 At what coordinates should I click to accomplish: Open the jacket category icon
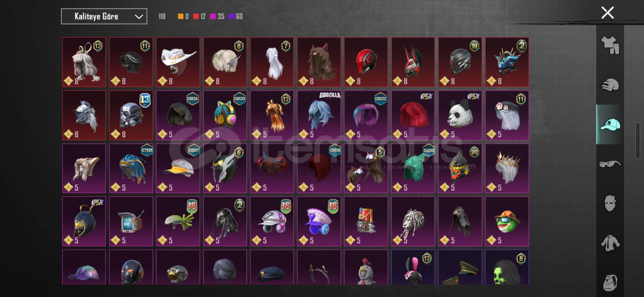(610, 243)
